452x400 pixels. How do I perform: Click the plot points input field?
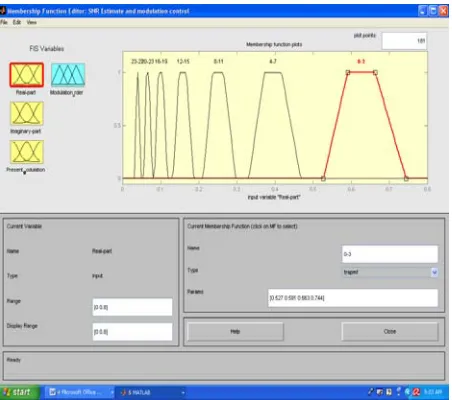click(404, 41)
